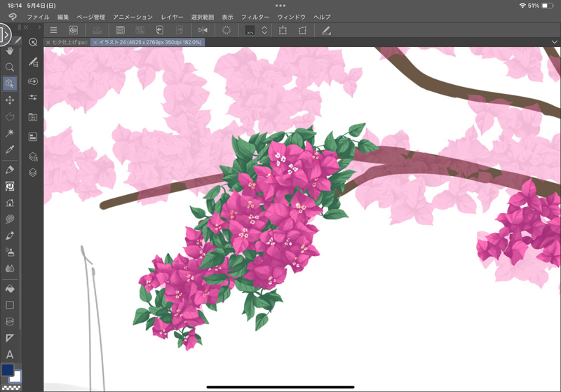
Task: Select the Move layer tool
Action: pos(10,100)
